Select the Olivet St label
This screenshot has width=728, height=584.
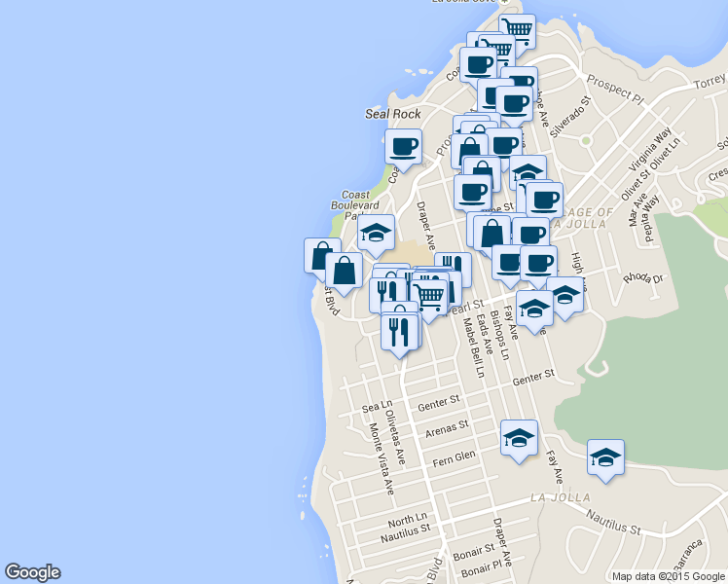[636, 185]
